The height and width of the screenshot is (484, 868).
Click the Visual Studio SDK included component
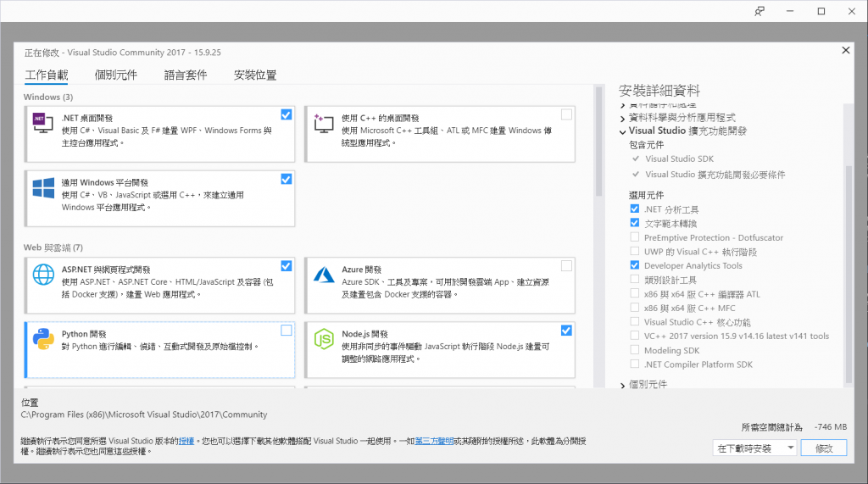tap(679, 159)
